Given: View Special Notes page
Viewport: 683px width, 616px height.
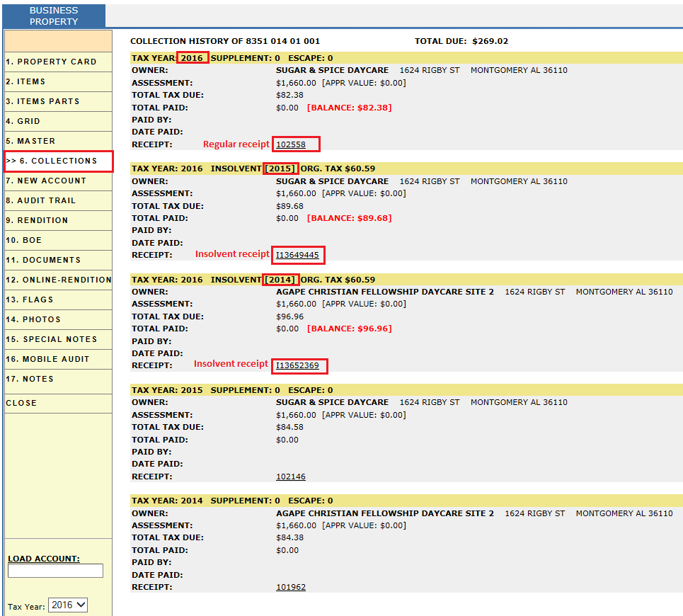Looking at the screenshot, I should coord(58,339).
